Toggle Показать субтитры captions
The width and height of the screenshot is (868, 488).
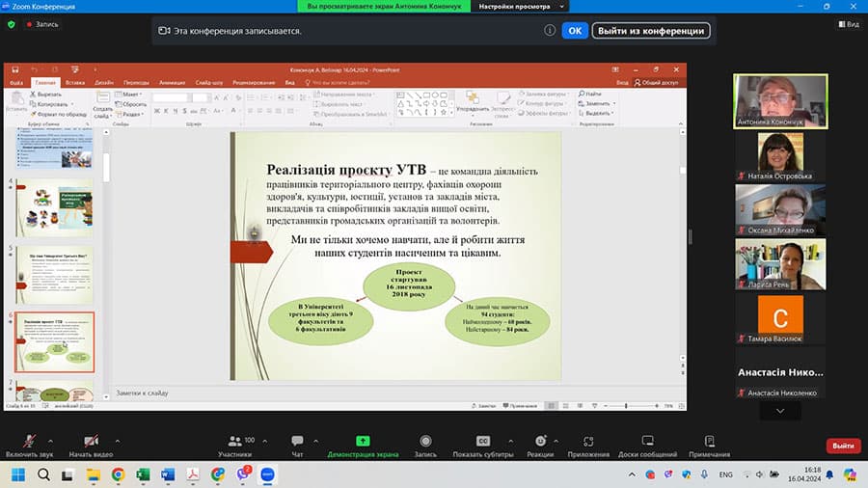(483, 441)
